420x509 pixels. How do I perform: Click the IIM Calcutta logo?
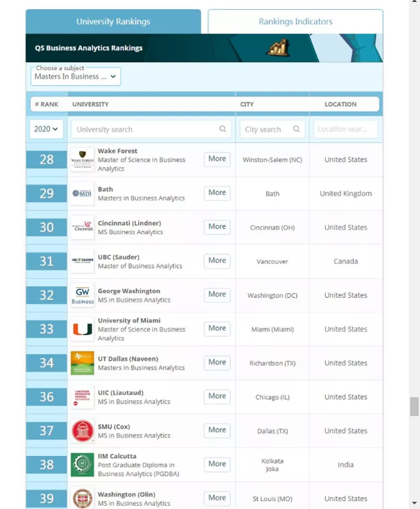coord(82,465)
